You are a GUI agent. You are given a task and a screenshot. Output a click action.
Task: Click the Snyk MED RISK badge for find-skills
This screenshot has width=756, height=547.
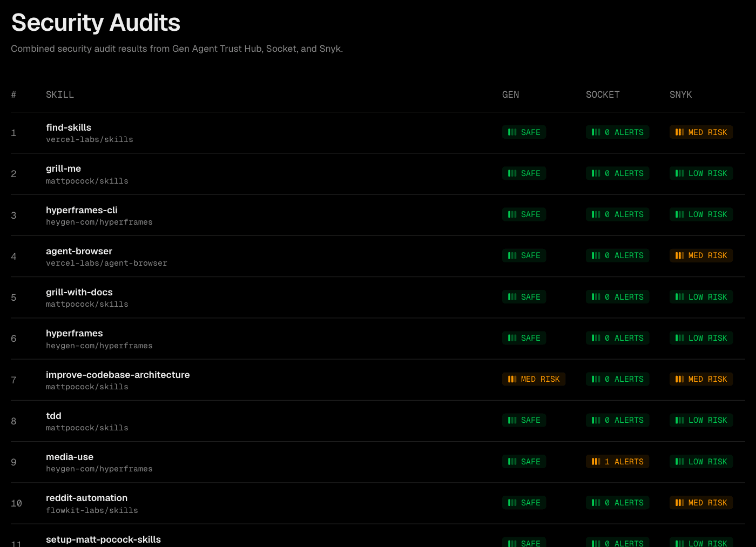coord(701,132)
